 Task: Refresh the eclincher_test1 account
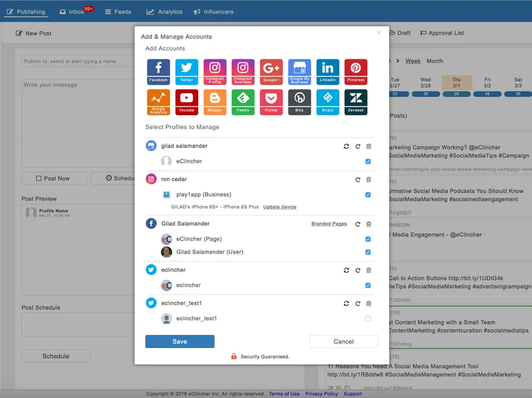[358, 303]
